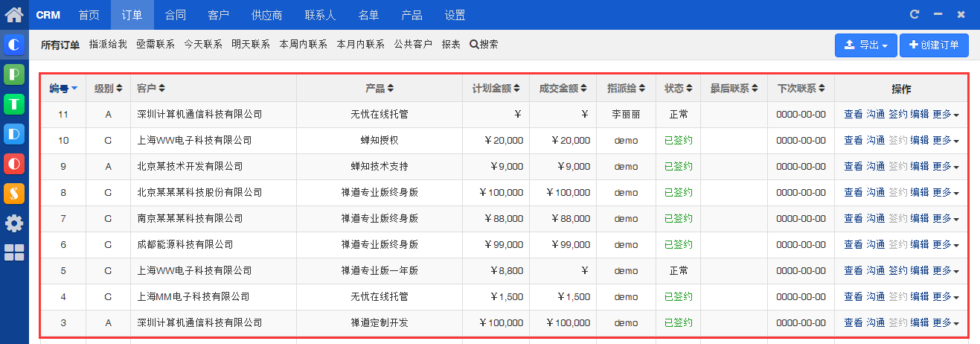Show all apps grid icon
The width and height of the screenshot is (980, 344).
[x=14, y=252]
